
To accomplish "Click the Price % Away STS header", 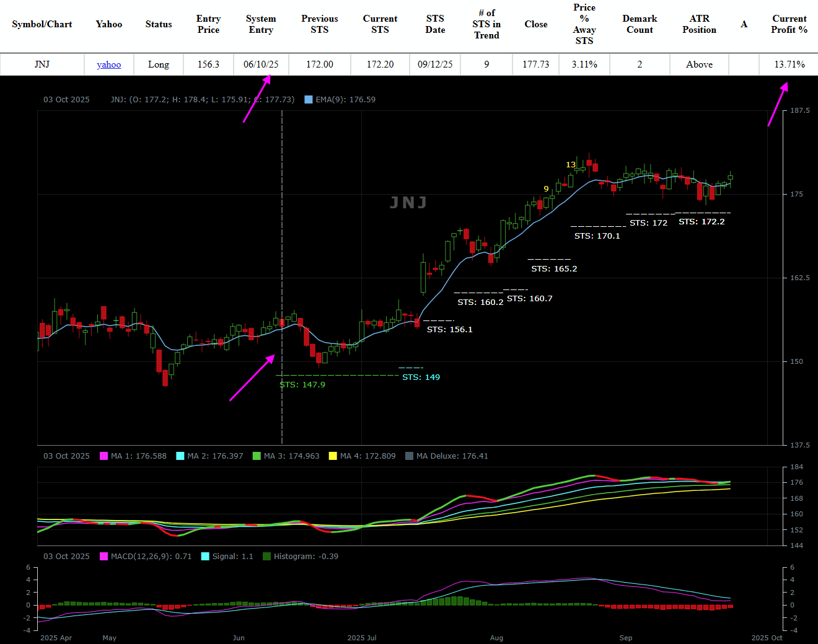I will pyautogui.click(x=584, y=24).
